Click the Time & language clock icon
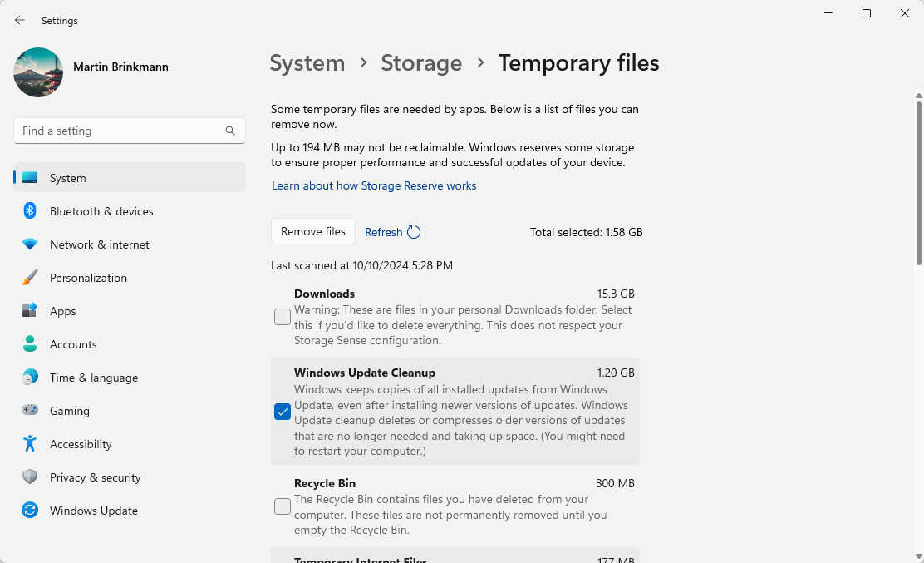This screenshot has height=563, width=924. (x=30, y=377)
